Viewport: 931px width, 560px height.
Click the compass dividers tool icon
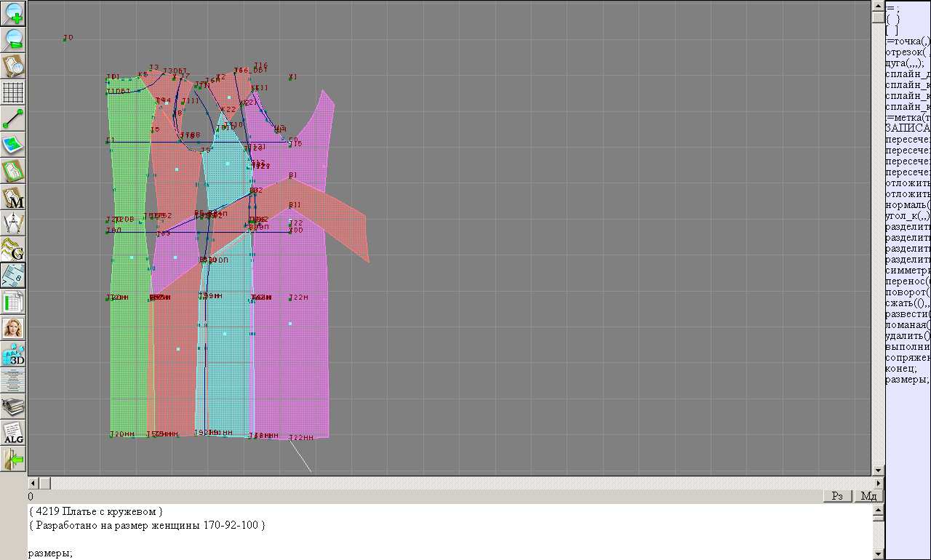(13, 223)
